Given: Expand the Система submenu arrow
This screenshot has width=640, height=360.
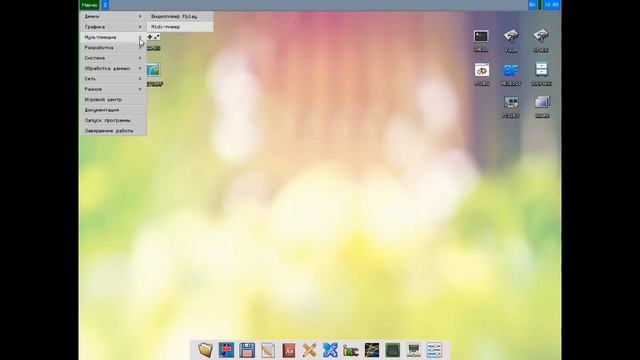Looking at the screenshot, I should [x=140, y=58].
